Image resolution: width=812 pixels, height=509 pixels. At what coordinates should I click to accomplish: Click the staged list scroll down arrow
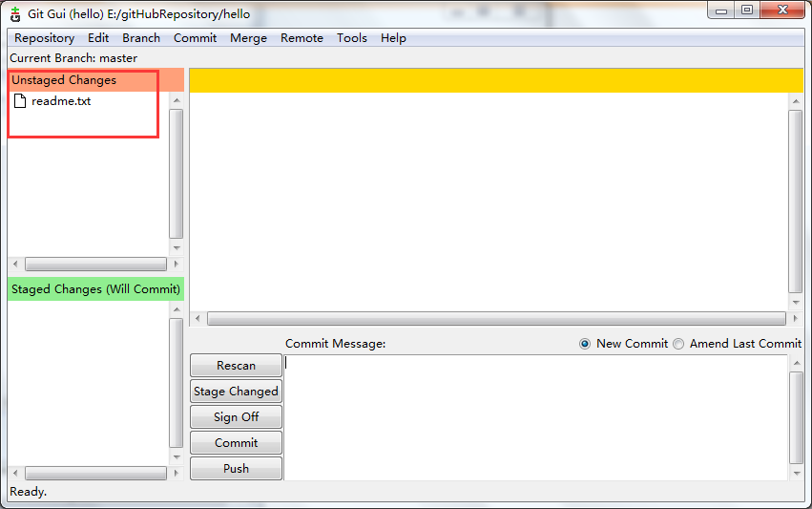point(177,457)
